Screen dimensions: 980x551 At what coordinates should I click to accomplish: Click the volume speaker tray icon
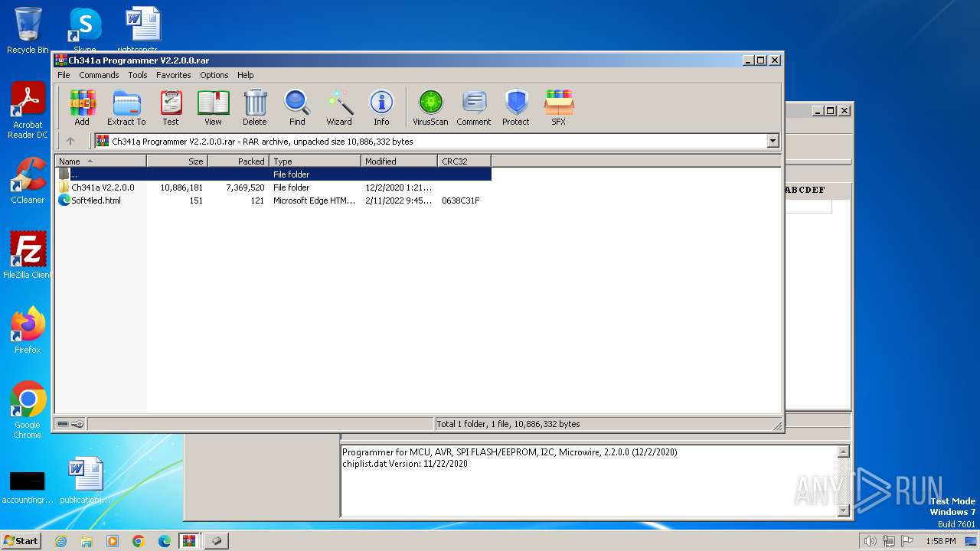[870, 541]
